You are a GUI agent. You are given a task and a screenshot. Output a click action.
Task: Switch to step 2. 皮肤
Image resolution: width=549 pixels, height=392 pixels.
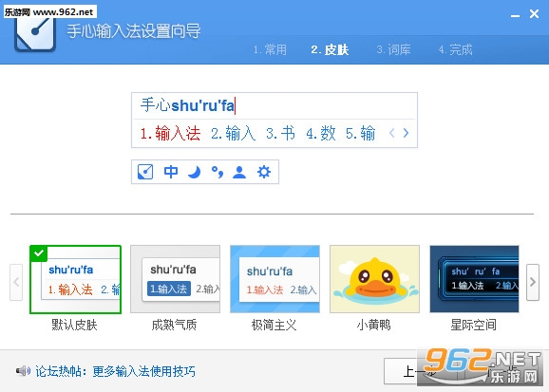point(330,49)
